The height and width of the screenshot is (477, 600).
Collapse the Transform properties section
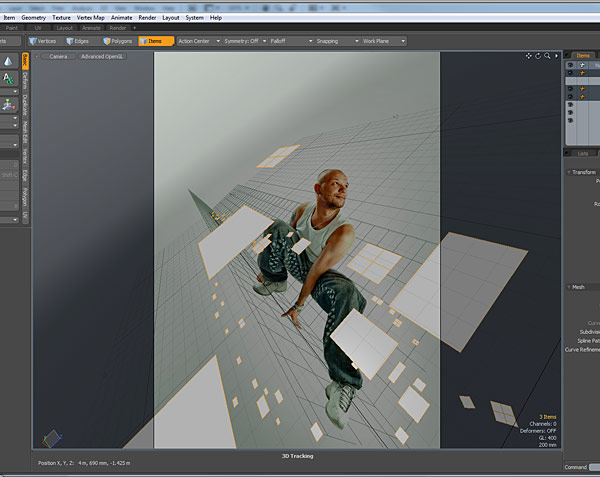point(583,172)
